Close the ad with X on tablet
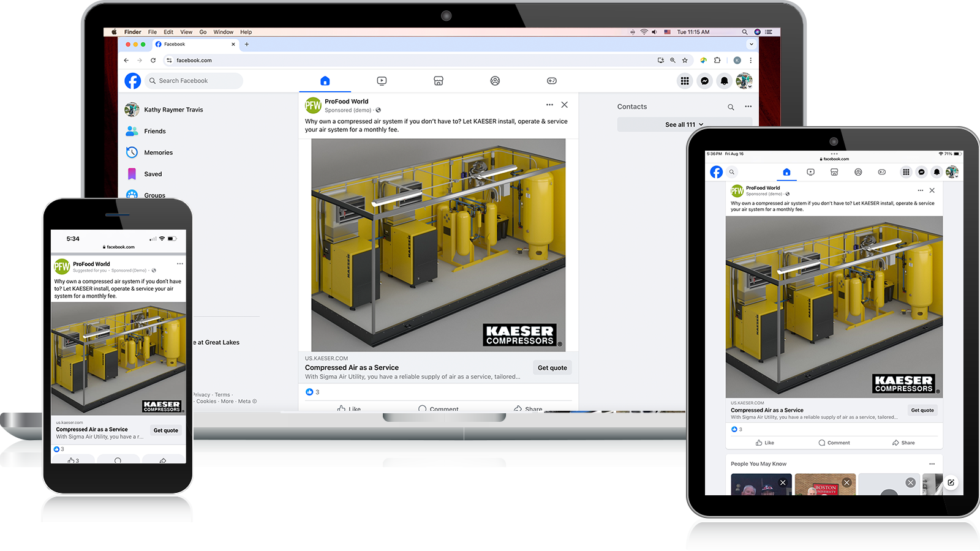980x551 pixels. click(x=932, y=190)
